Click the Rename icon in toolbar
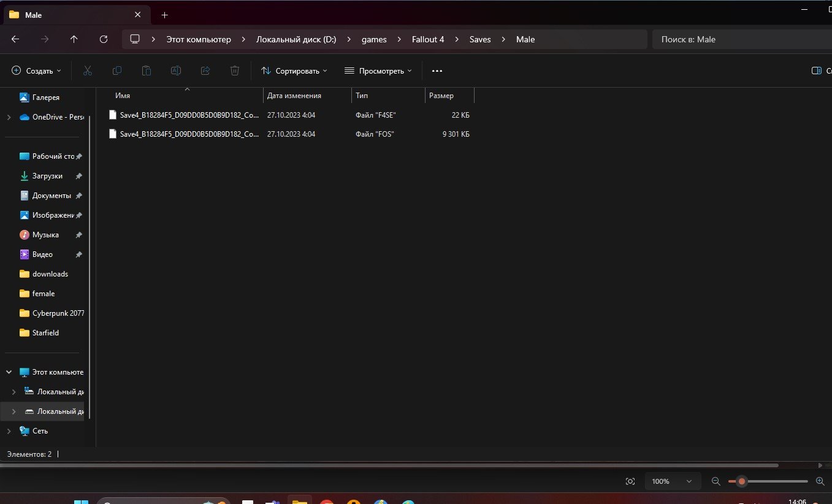This screenshot has width=832, height=504. 175,71
